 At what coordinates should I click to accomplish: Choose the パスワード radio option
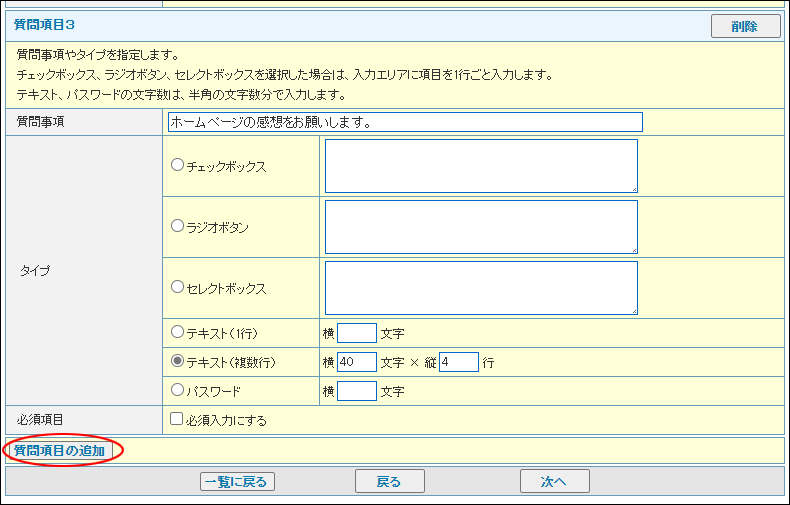[178, 390]
